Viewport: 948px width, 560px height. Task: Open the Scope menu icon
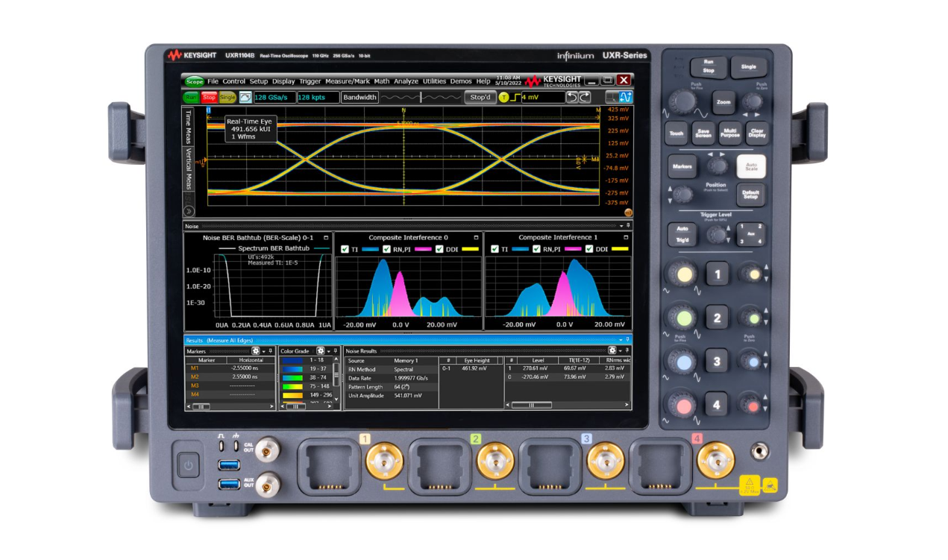[194, 80]
